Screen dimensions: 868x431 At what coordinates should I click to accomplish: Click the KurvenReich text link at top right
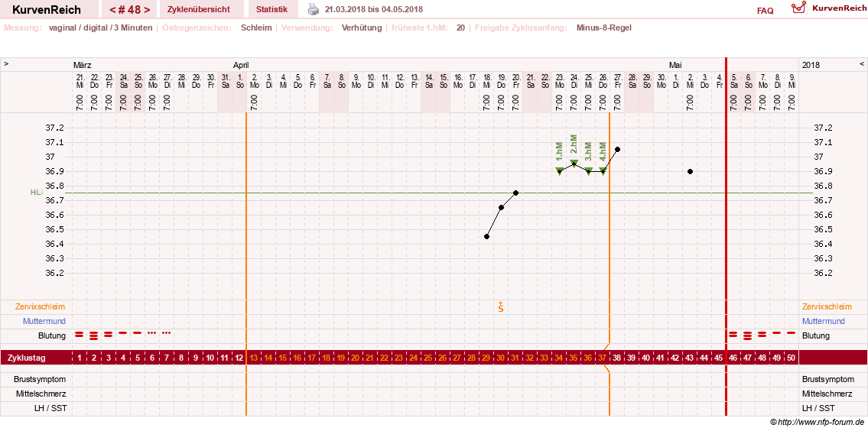(838, 8)
